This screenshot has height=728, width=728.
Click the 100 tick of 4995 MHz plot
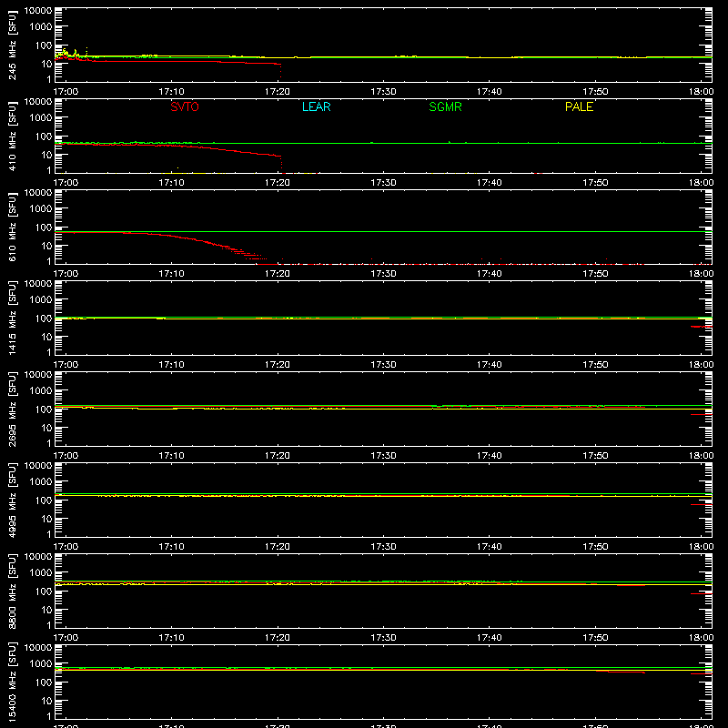tap(44, 500)
